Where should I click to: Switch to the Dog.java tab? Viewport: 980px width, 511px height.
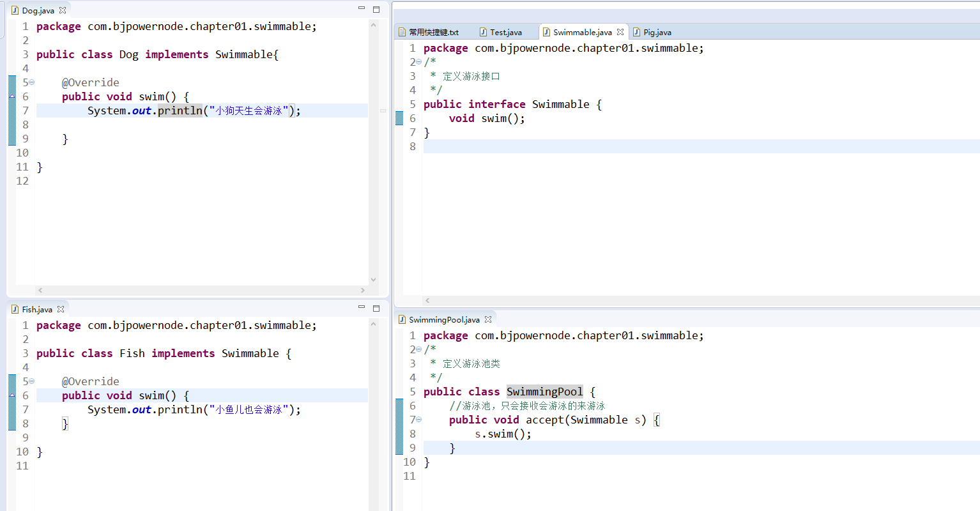(38, 10)
